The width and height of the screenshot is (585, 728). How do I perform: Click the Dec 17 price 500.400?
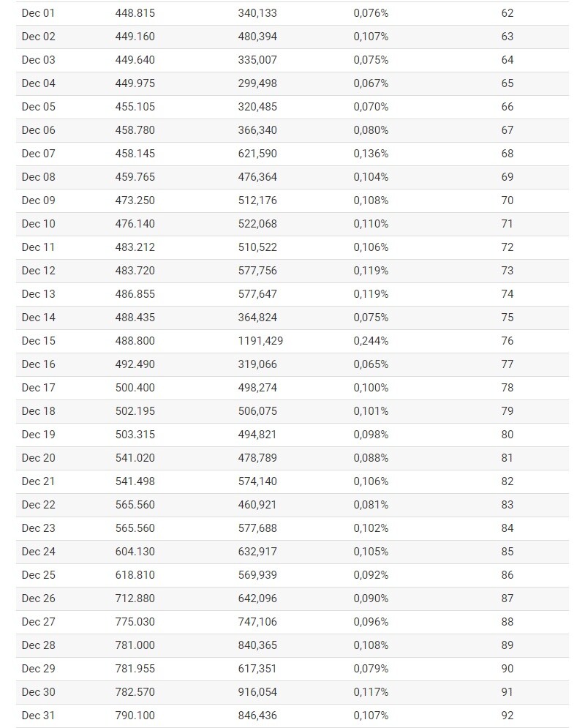(135, 388)
